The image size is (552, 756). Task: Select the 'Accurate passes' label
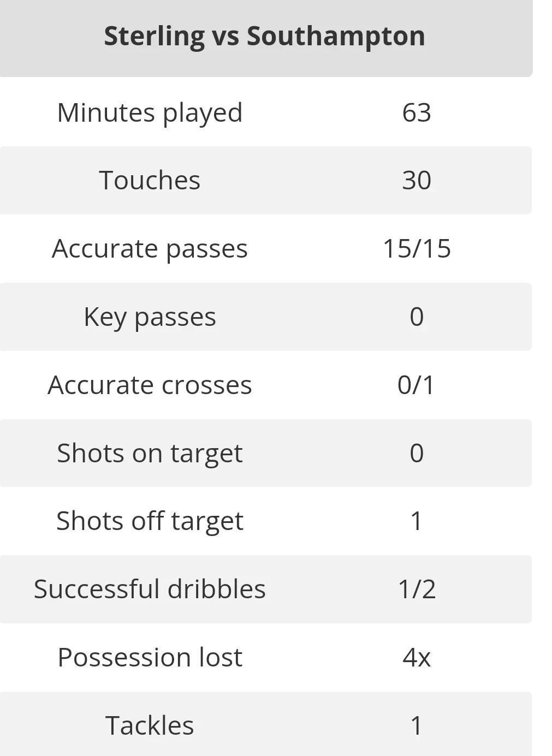(150, 249)
